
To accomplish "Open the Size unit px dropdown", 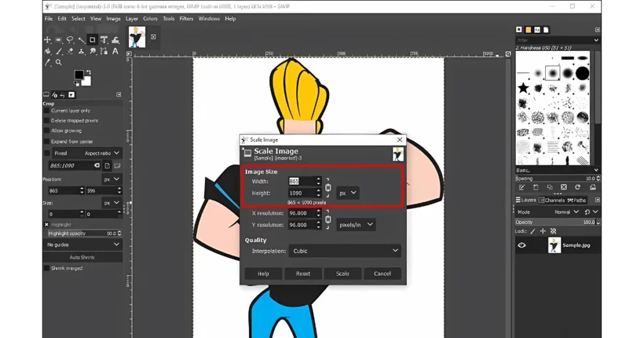I will coord(112,203).
